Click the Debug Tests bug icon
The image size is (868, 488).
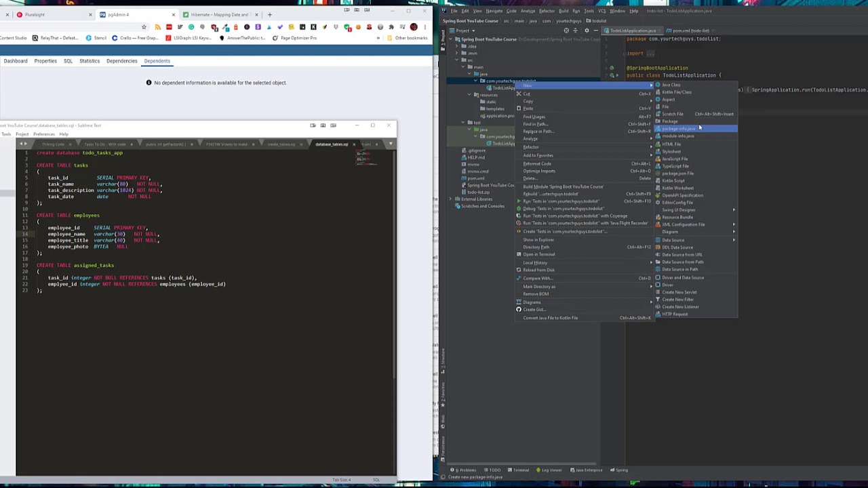click(x=519, y=209)
